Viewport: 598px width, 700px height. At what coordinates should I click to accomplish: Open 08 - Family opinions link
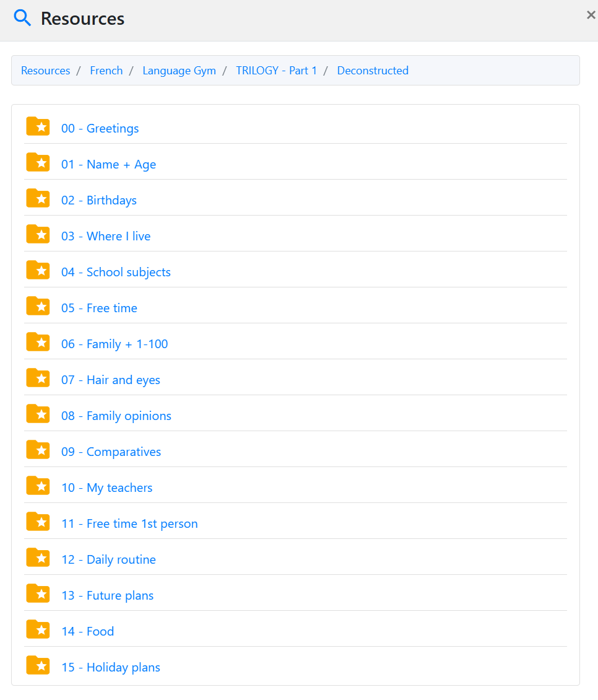click(x=116, y=416)
